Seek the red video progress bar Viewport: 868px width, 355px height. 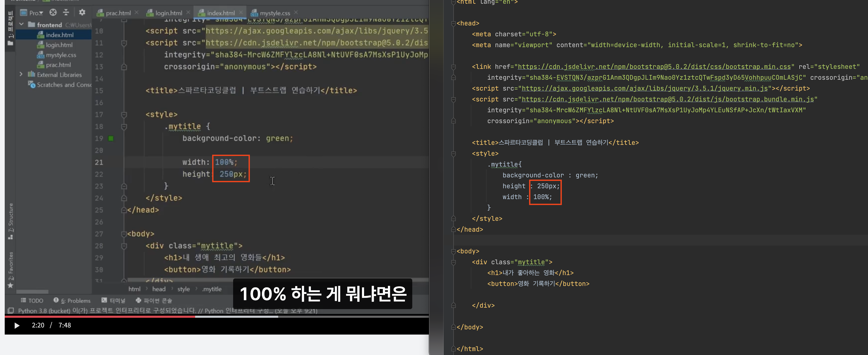point(100,316)
